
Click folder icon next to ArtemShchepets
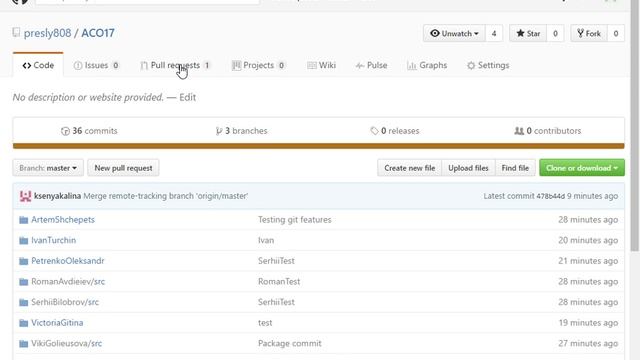point(24,220)
